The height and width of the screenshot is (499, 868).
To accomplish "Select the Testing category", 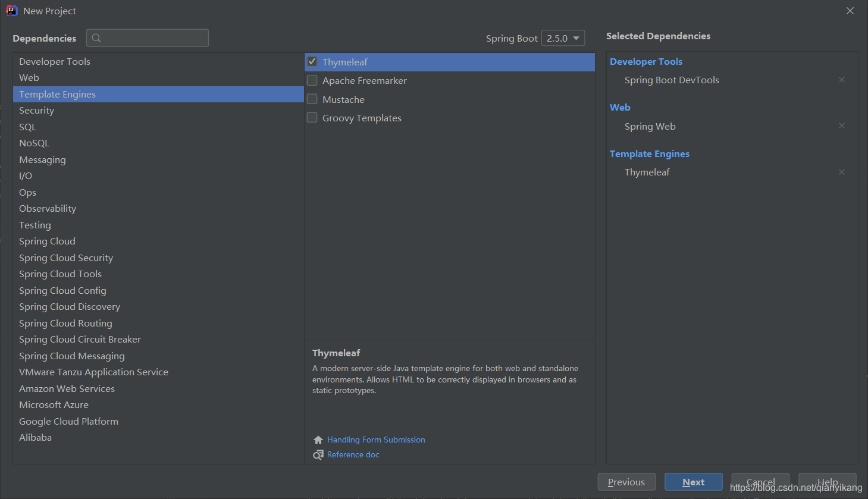I will point(158,225).
